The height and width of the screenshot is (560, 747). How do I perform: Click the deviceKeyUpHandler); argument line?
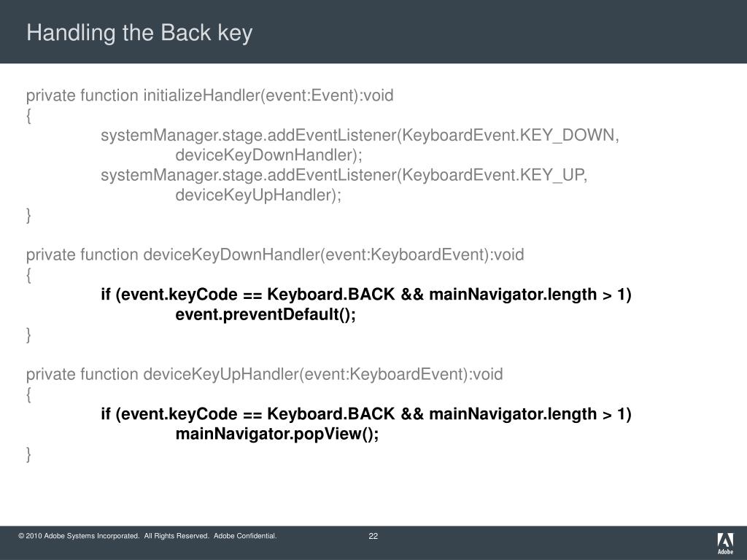point(258,195)
